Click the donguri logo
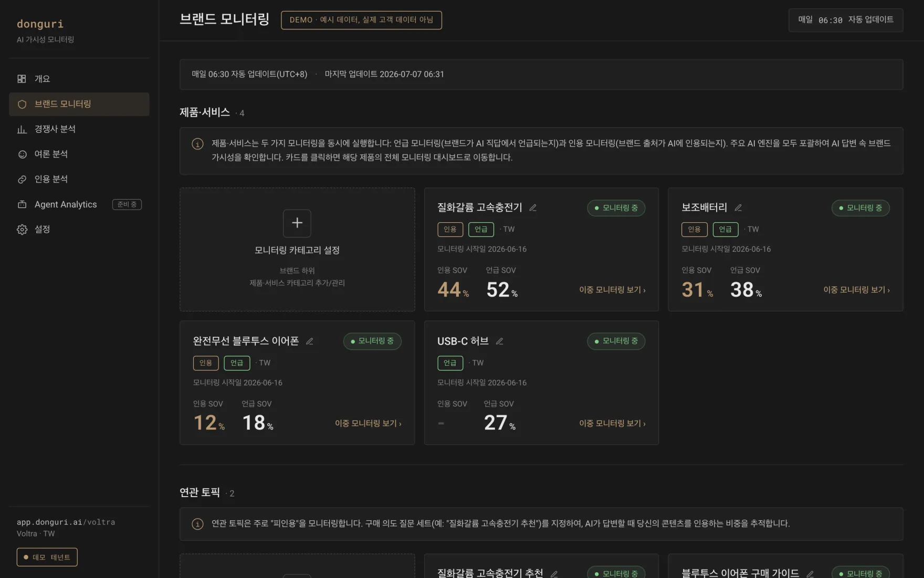 tap(40, 24)
